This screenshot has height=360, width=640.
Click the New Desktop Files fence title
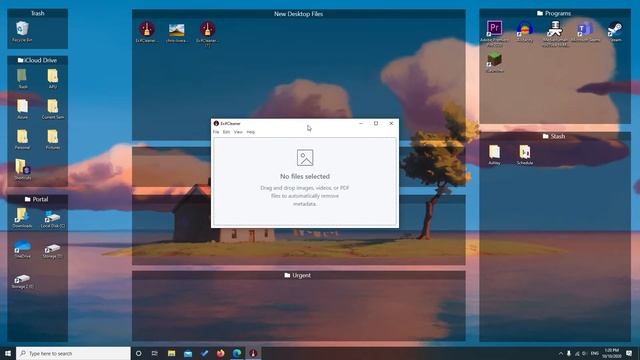(298, 14)
